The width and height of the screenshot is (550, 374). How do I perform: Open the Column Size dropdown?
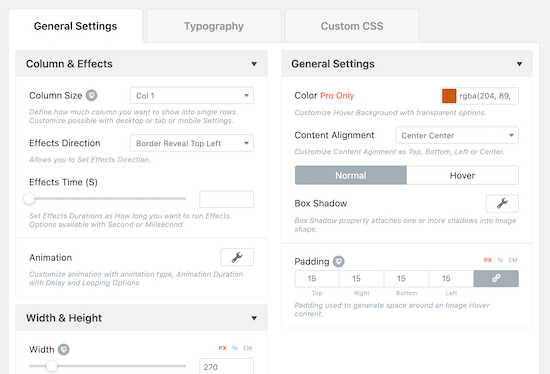tap(192, 95)
